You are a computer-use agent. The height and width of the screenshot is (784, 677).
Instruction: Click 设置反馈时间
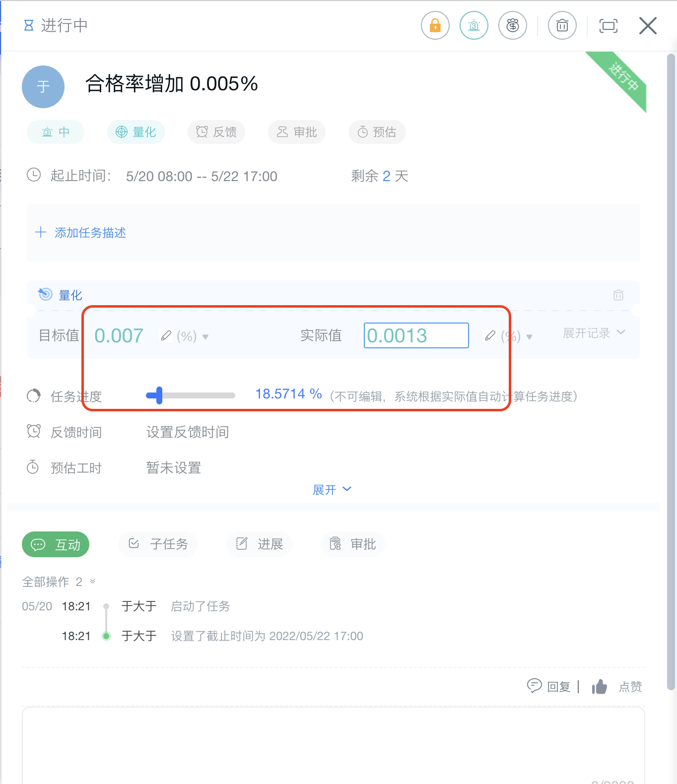[x=188, y=432]
